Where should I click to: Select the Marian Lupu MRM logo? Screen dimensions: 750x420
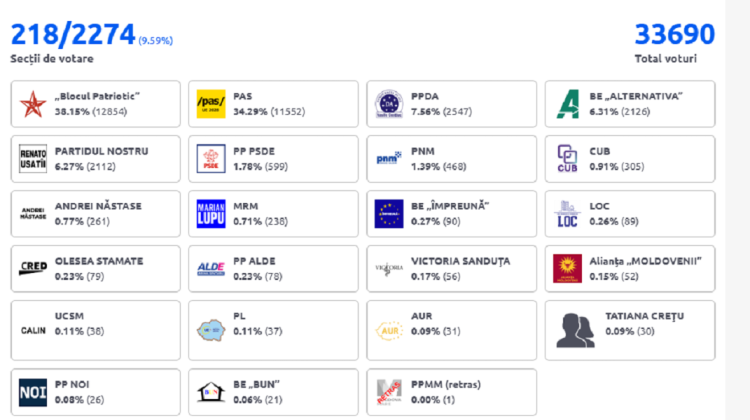(210, 213)
